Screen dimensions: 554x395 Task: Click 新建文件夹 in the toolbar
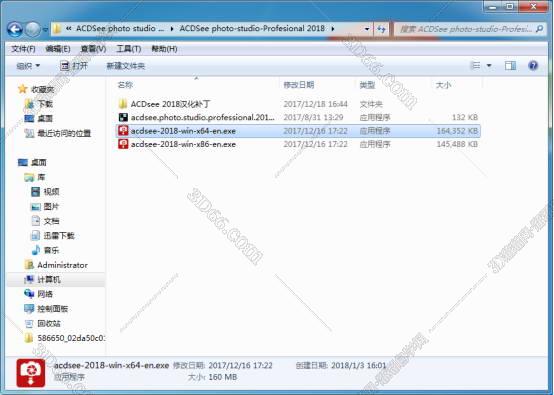pyautogui.click(x=126, y=66)
